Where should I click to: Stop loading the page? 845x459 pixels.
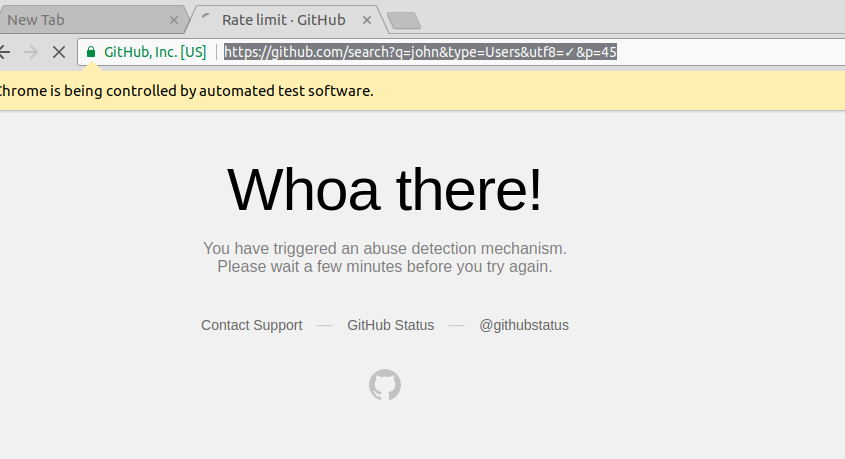pos(59,52)
